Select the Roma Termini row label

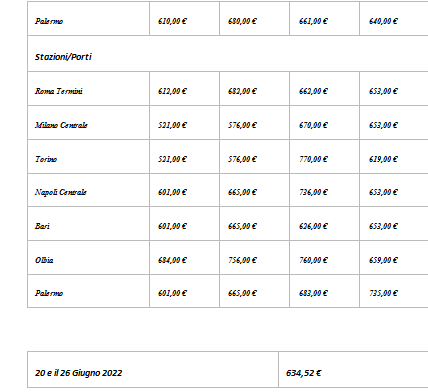[x=59, y=91]
